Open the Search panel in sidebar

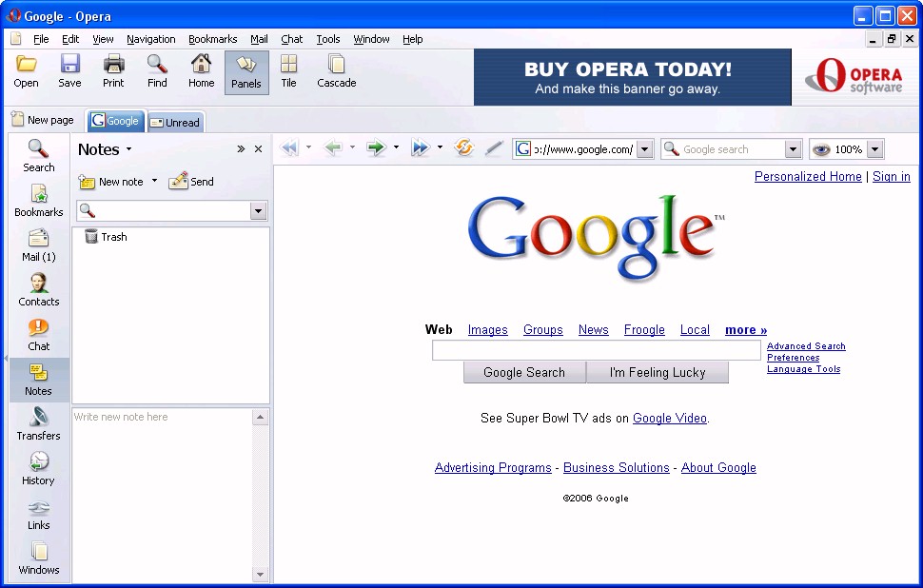(x=39, y=155)
